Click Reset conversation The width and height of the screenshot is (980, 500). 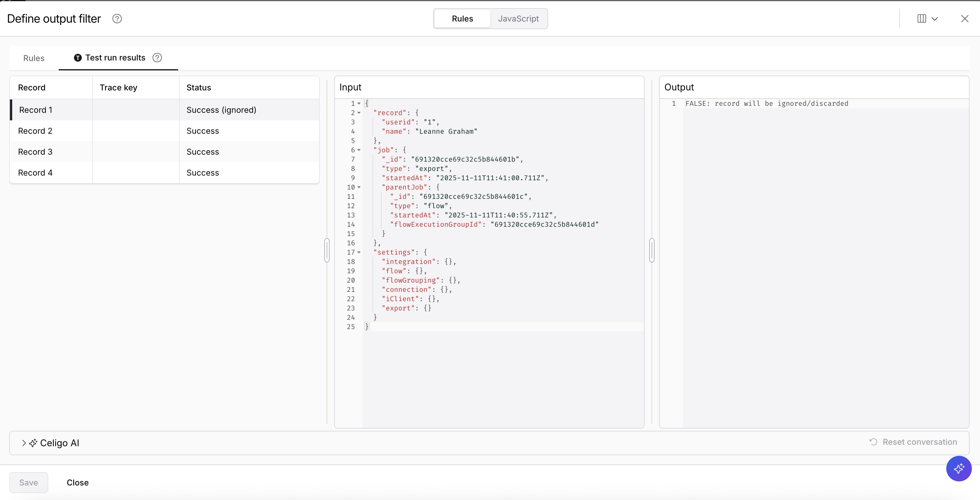pyautogui.click(x=913, y=442)
